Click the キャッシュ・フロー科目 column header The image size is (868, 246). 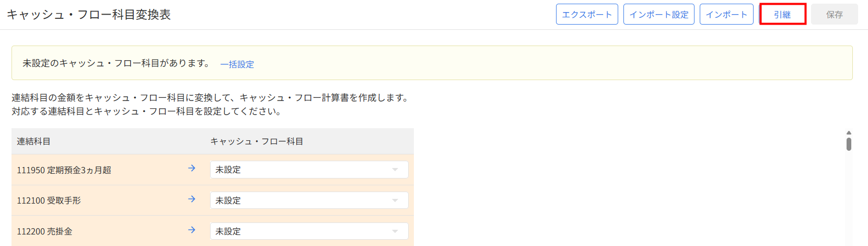click(257, 141)
